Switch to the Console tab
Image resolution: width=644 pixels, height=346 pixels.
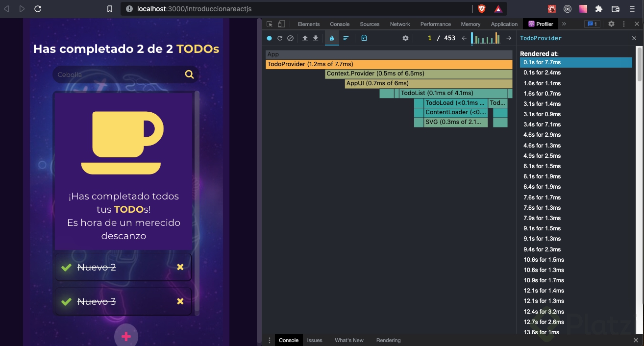[x=340, y=24]
